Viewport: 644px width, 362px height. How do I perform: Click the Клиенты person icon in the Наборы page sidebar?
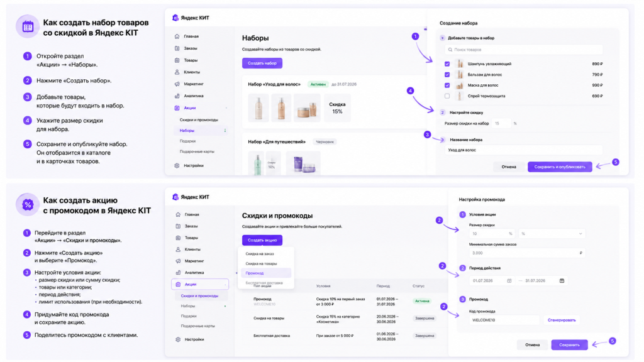point(177,72)
